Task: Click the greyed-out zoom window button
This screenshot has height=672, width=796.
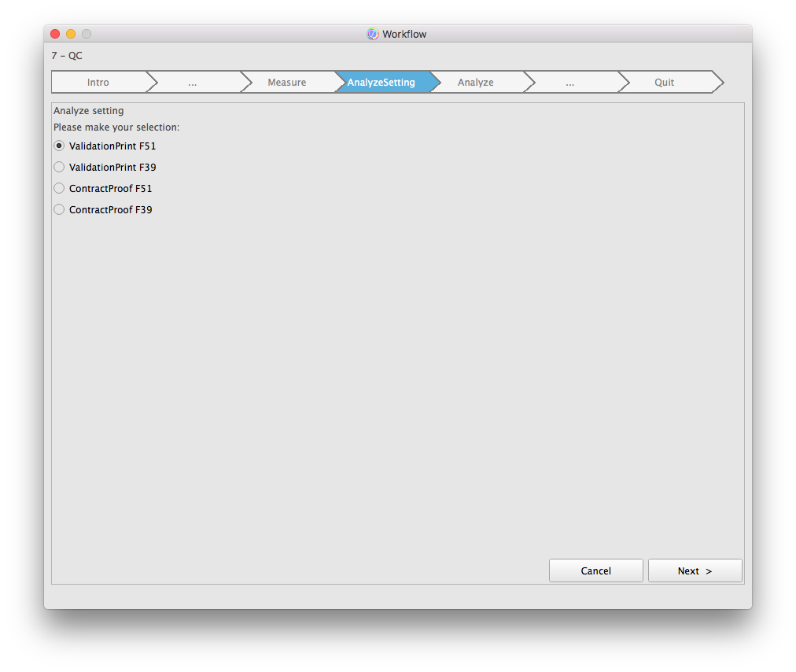Action: click(87, 34)
